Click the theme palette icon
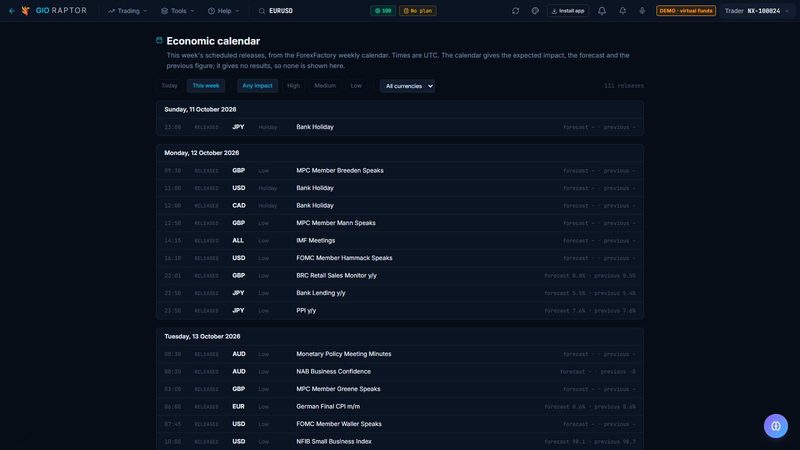The height and width of the screenshot is (450, 800). pos(535,11)
